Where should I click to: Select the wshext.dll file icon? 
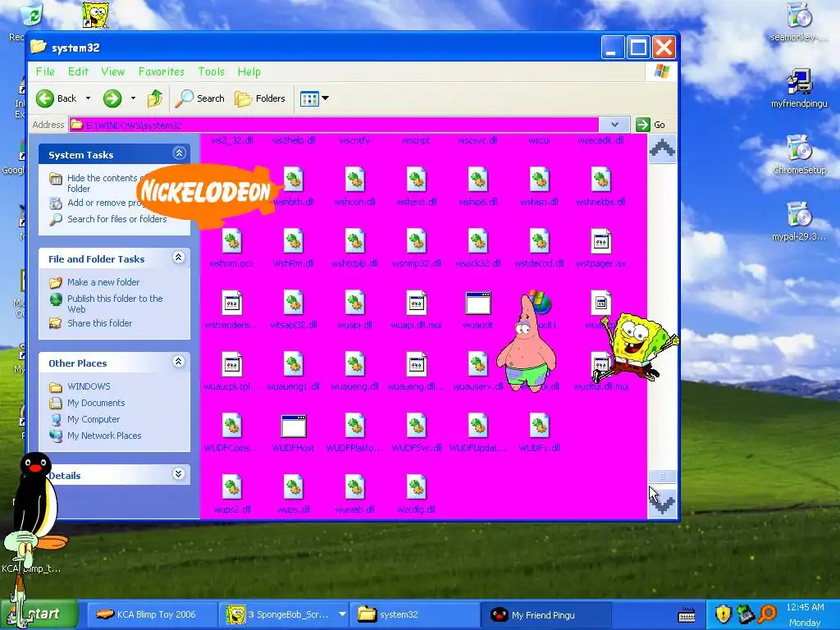point(416,180)
